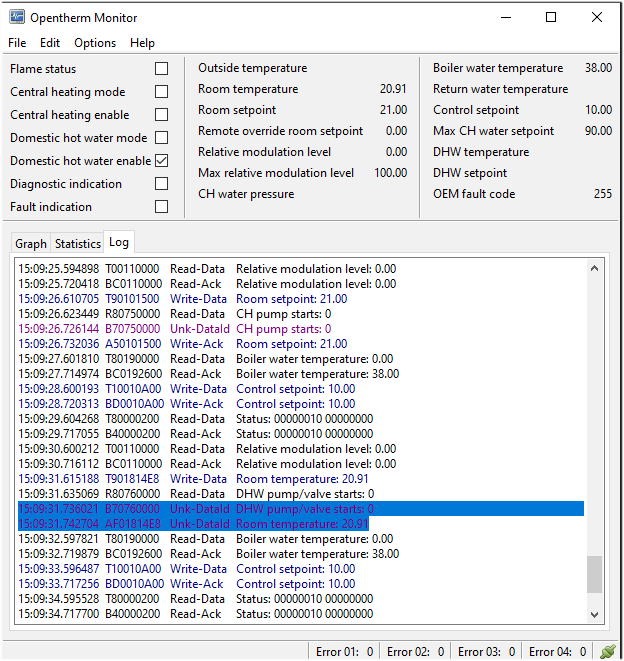This screenshot has width=624, height=661.
Task: Click the DHW setpoint label
Action: (470, 173)
